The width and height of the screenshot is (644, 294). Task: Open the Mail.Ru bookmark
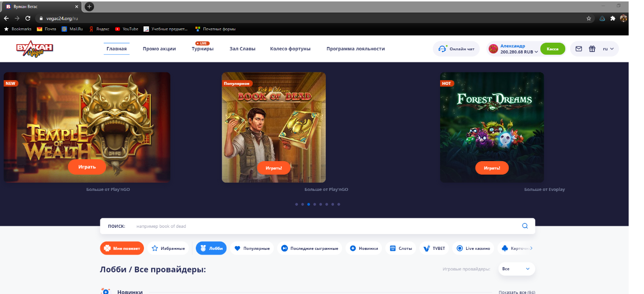tap(72, 29)
